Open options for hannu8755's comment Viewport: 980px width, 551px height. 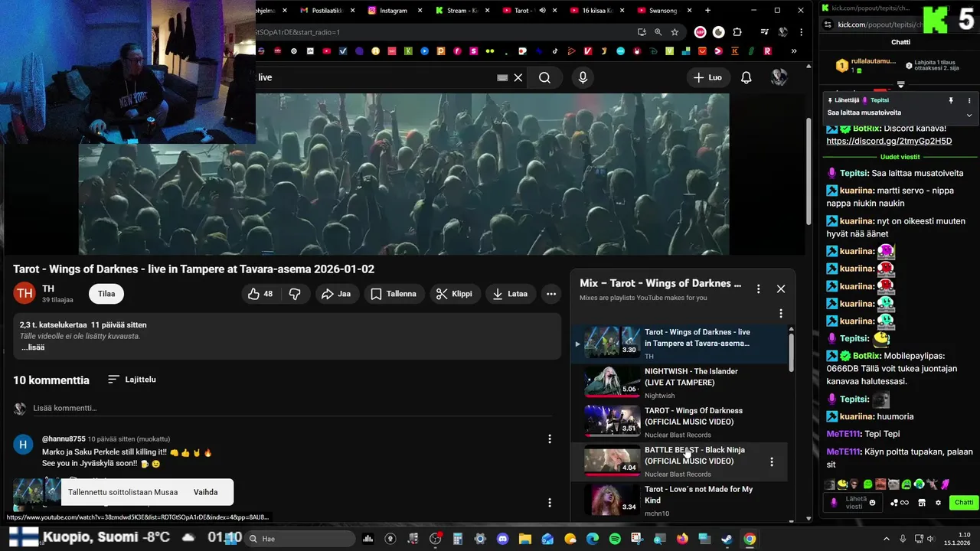[x=549, y=439]
